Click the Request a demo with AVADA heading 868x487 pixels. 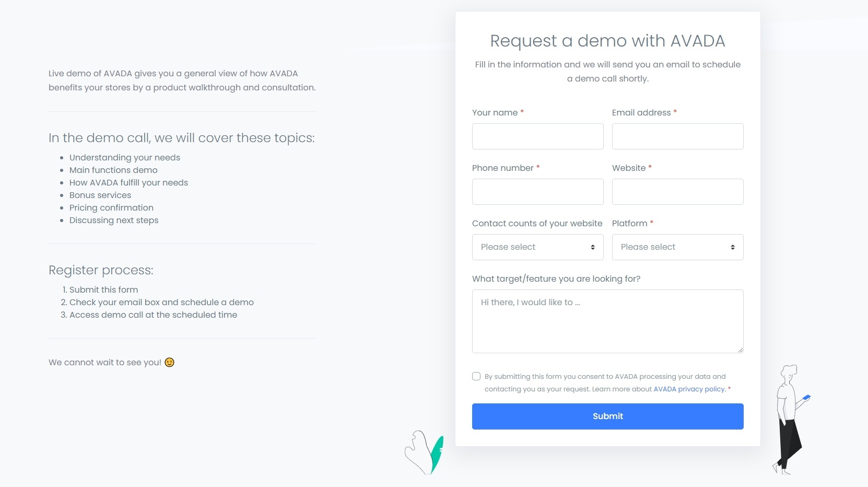(x=607, y=41)
